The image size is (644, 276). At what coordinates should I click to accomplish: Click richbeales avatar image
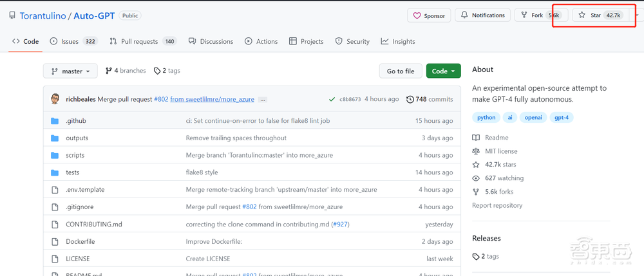(x=55, y=99)
